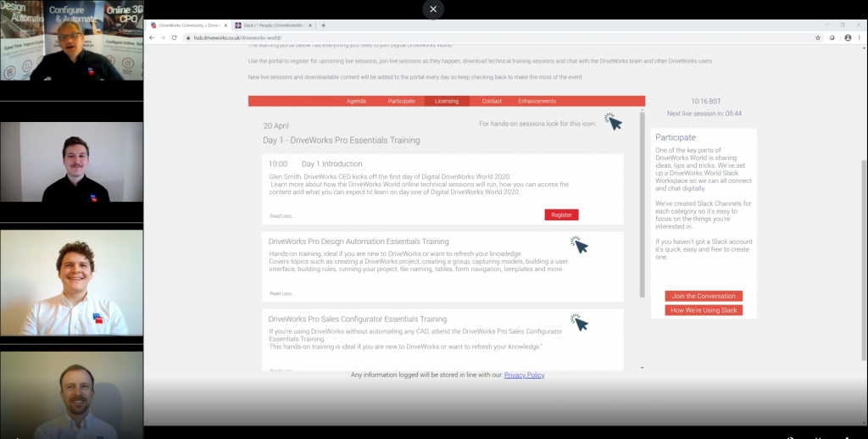Image resolution: width=868 pixels, height=439 pixels.
Task: Click the DriveWorks Pro Design Automation Essentials Training title
Action: tap(359, 242)
